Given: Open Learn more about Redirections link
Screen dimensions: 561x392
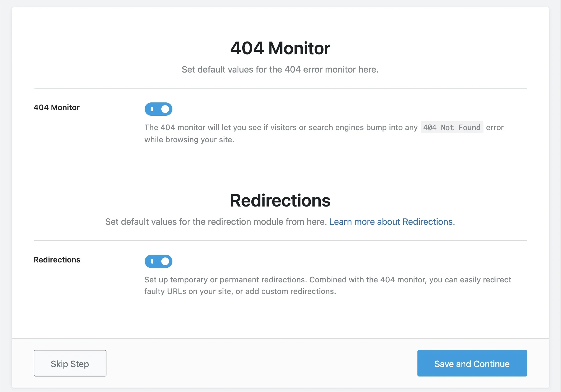Looking at the screenshot, I should pos(392,222).
